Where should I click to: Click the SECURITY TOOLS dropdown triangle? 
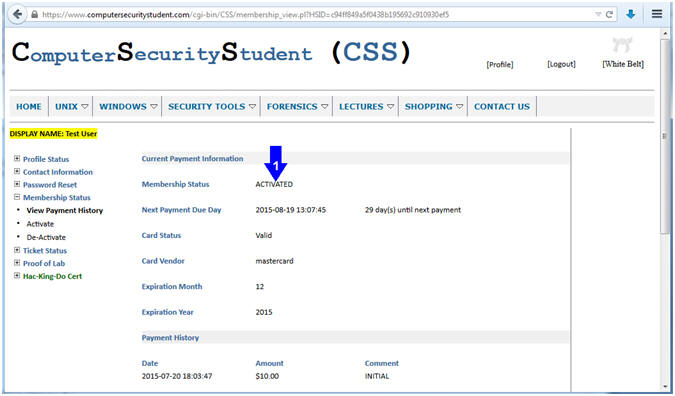tap(253, 106)
